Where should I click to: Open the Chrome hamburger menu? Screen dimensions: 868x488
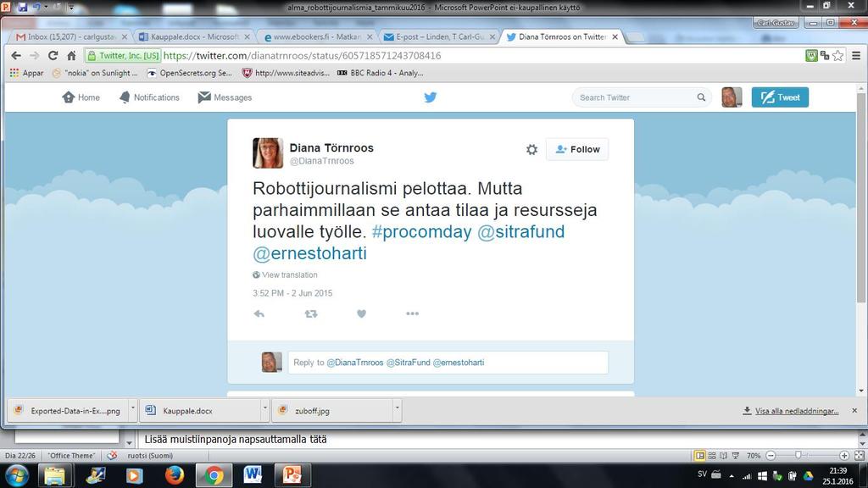coord(856,55)
